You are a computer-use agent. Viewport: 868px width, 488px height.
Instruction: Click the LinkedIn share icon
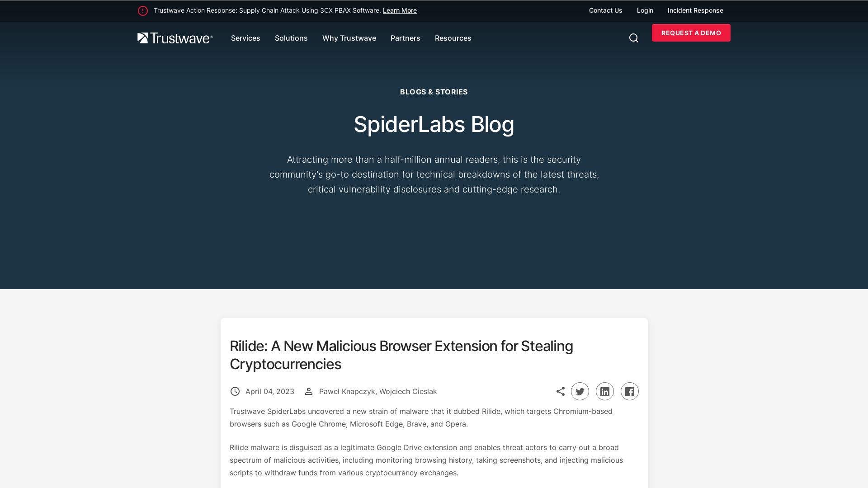pyautogui.click(x=604, y=391)
